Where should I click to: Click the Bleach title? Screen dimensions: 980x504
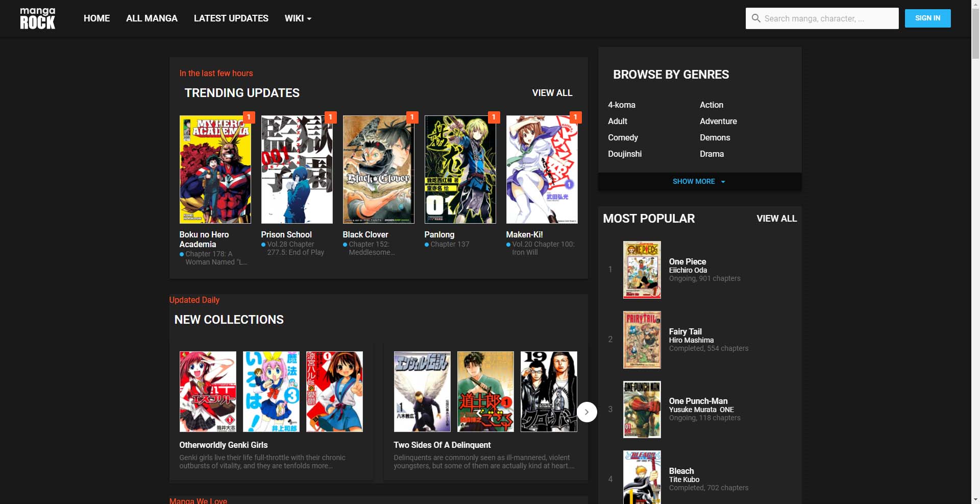click(x=681, y=471)
